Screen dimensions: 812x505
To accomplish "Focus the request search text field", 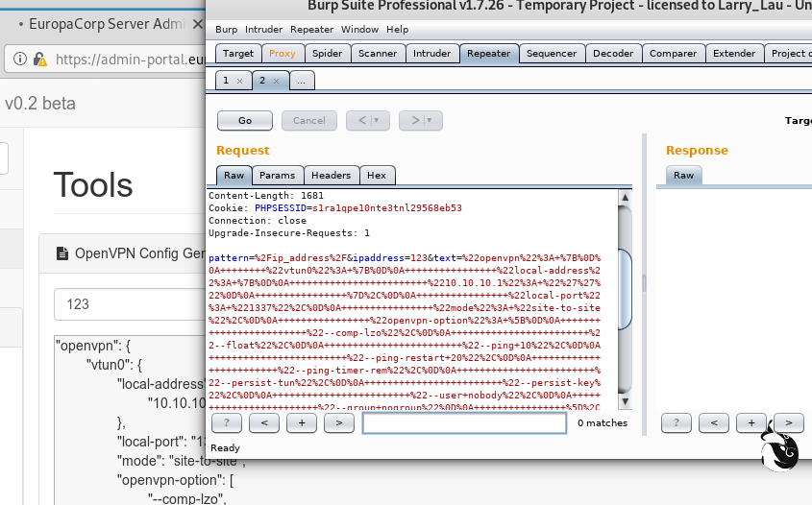I will tap(464, 422).
